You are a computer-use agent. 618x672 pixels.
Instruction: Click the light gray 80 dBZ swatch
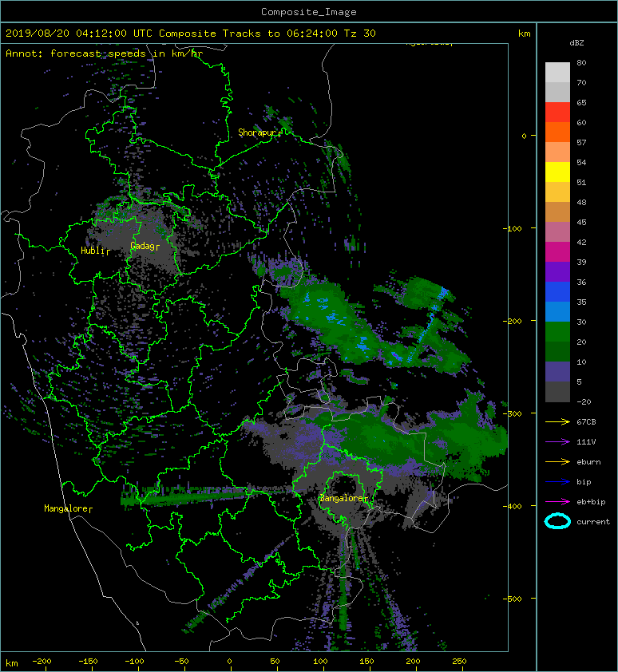[557, 72]
